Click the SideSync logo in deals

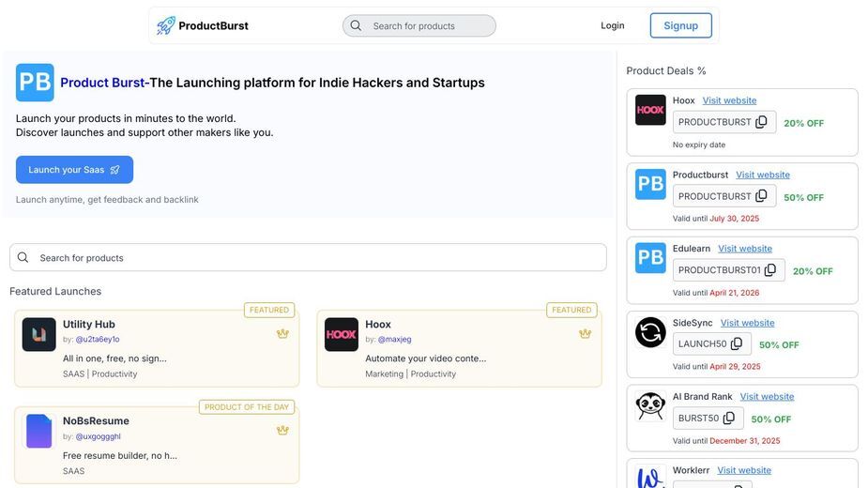pos(650,332)
